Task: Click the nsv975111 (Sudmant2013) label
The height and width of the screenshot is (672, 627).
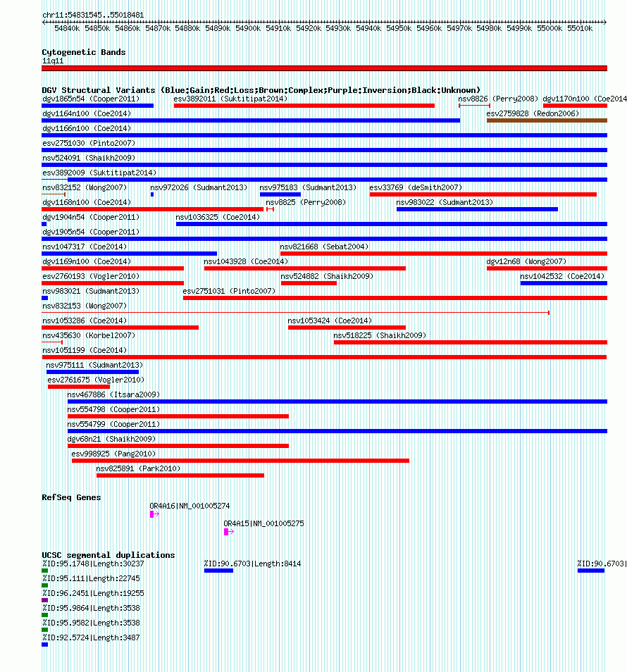Action: [94, 365]
